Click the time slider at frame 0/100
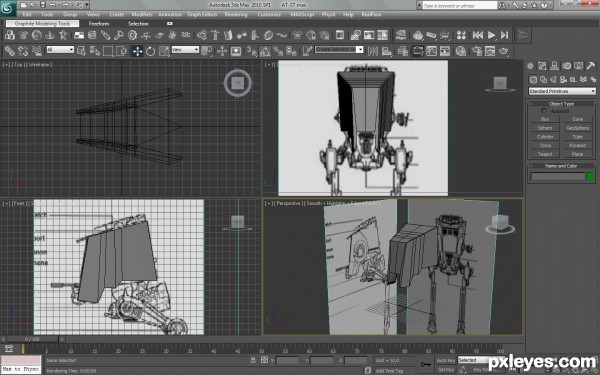The width and height of the screenshot is (600, 375). [x=33, y=339]
